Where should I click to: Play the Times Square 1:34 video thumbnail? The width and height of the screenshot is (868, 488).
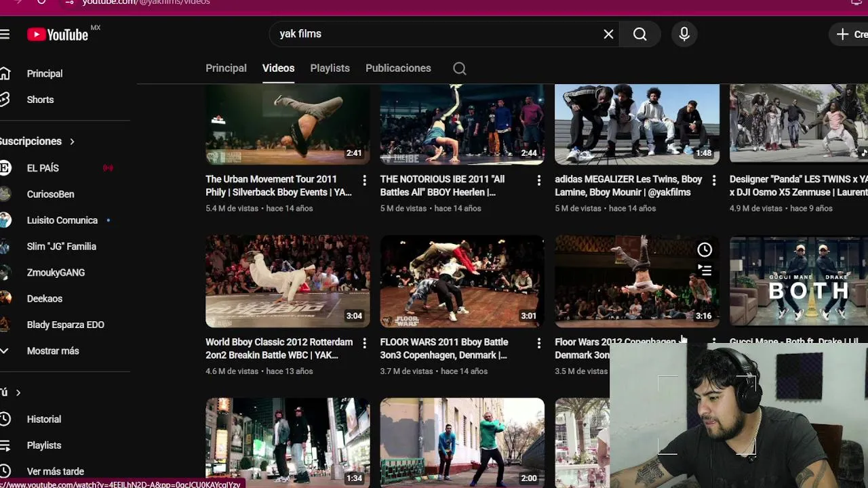[x=288, y=443]
